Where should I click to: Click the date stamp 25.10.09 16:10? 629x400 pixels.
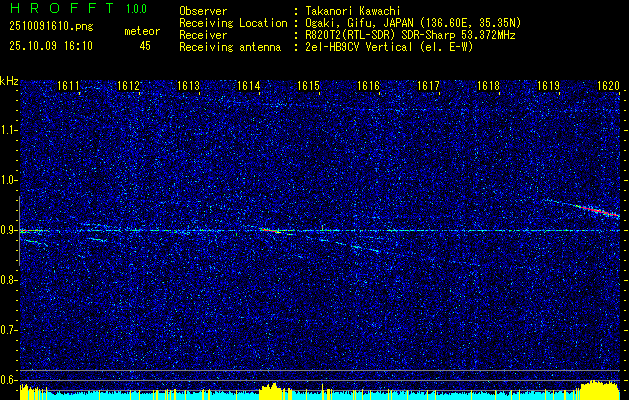[51, 46]
